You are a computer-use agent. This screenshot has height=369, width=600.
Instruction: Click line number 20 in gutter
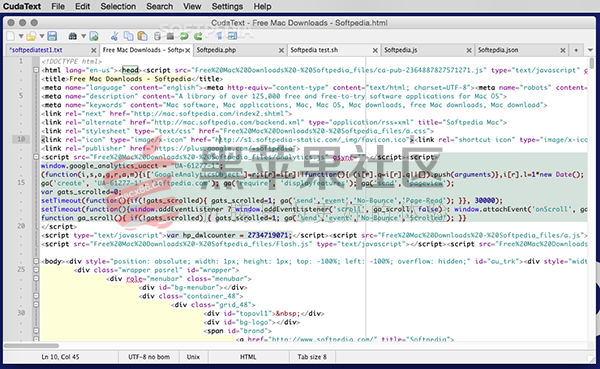point(21,226)
